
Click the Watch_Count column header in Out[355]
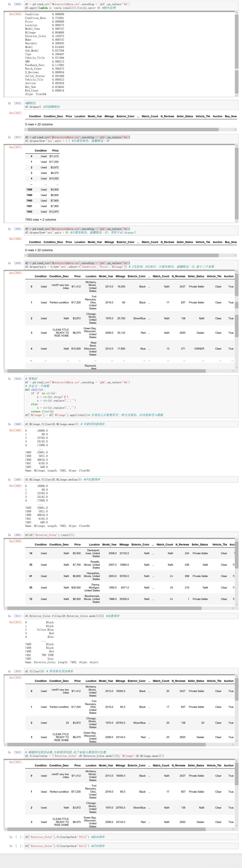(161, 765)
